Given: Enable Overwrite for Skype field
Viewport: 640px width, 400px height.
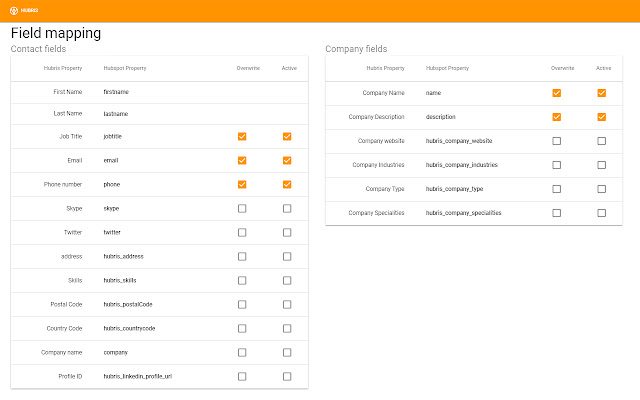Looking at the screenshot, I should coord(242,208).
